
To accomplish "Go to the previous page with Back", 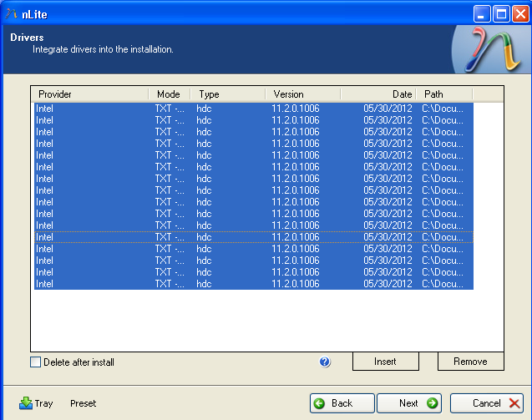I will point(342,403).
